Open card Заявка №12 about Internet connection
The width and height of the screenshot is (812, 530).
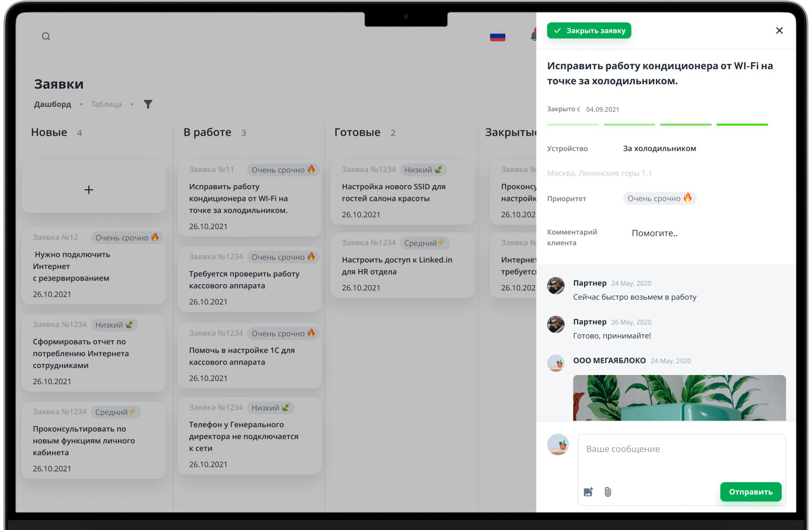tap(94, 266)
